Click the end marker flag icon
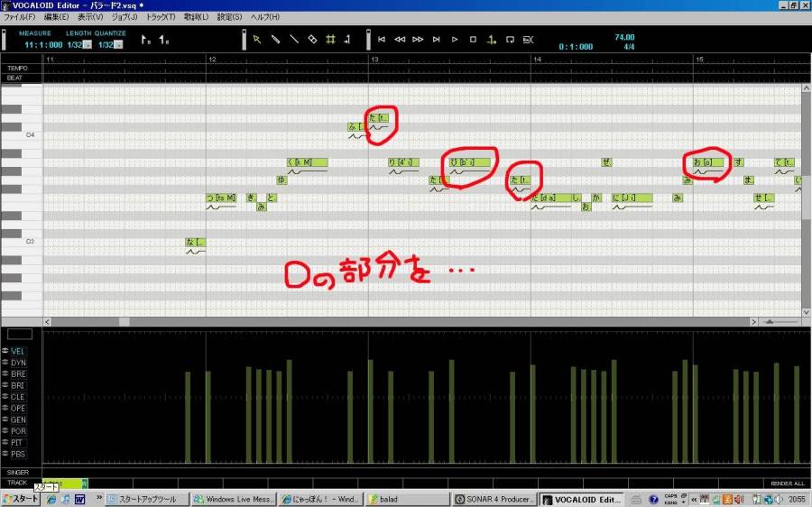Image resolution: width=812 pixels, height=507 pixels. click(163, 40)
